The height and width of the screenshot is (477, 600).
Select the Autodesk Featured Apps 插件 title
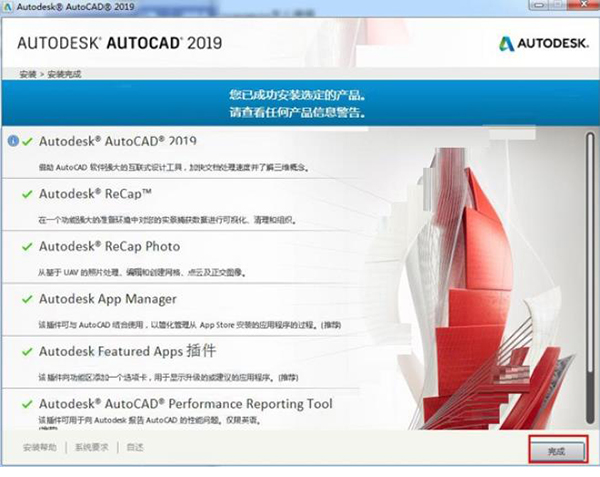[128, 351]
